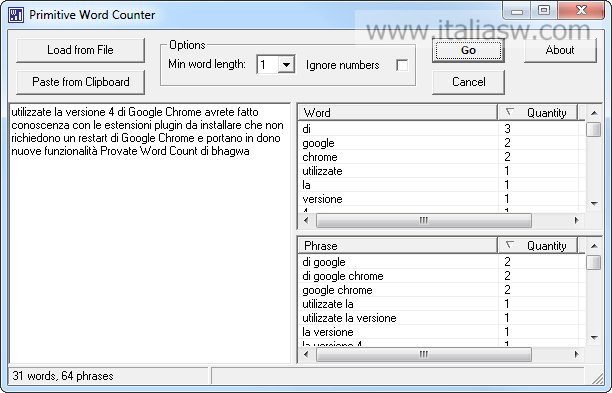Click word list scroll down arrow
The width and height of the screenshot is (612, 393).
[594, 203]
